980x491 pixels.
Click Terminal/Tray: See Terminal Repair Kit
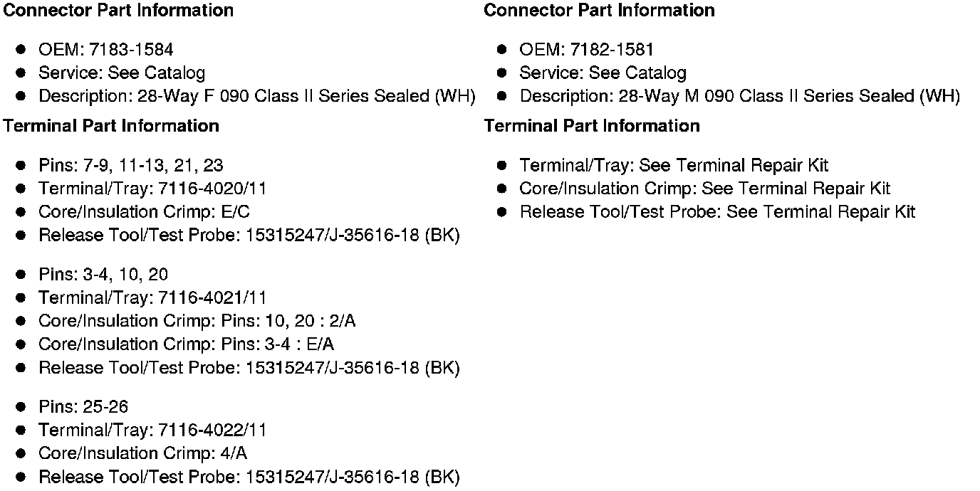[x=674, y=166]
